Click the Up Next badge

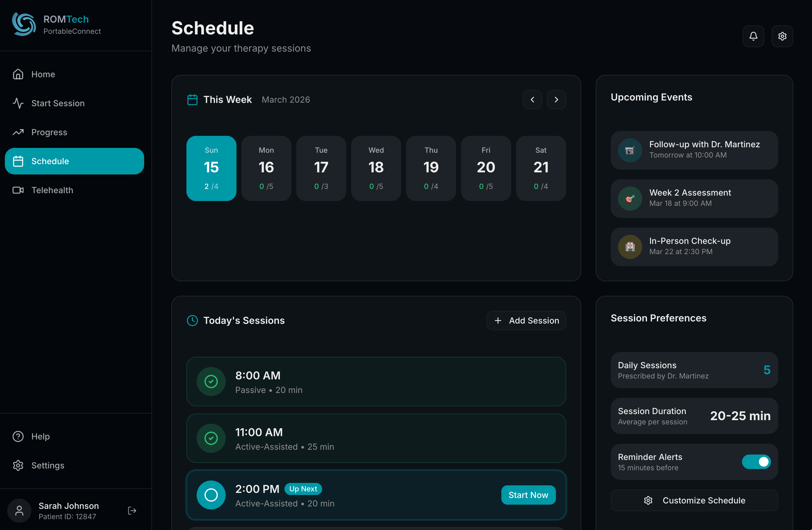pyautogui.click(x=303, y=489)
